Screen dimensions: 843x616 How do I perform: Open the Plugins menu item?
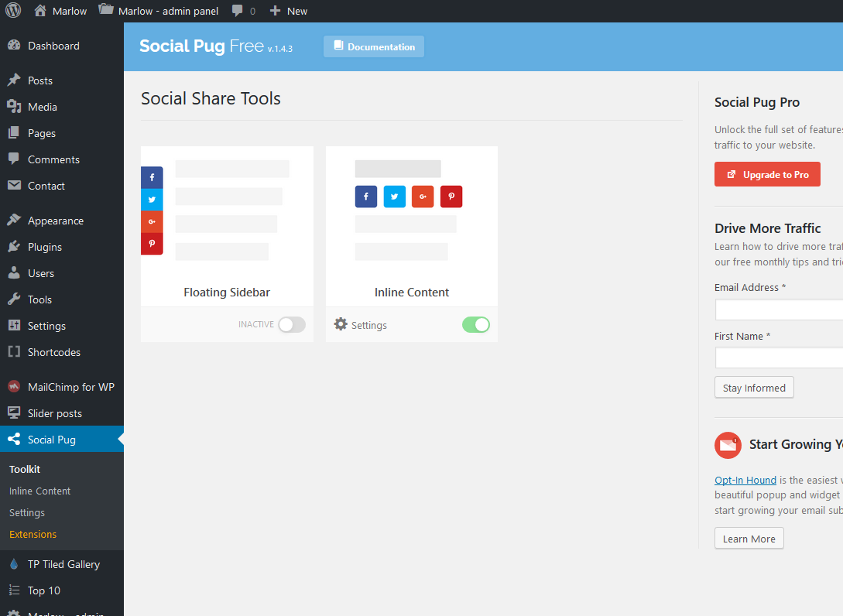(45, 247)
